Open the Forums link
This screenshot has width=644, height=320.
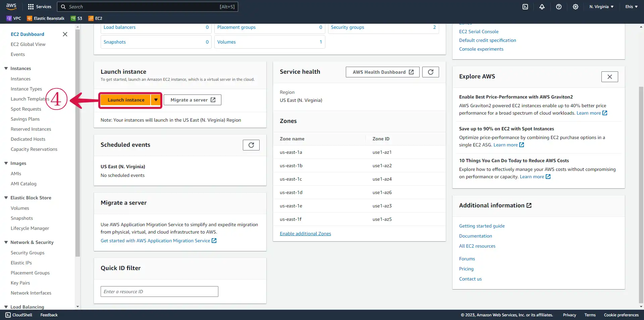pyautogui.click(x=467, y=259)
